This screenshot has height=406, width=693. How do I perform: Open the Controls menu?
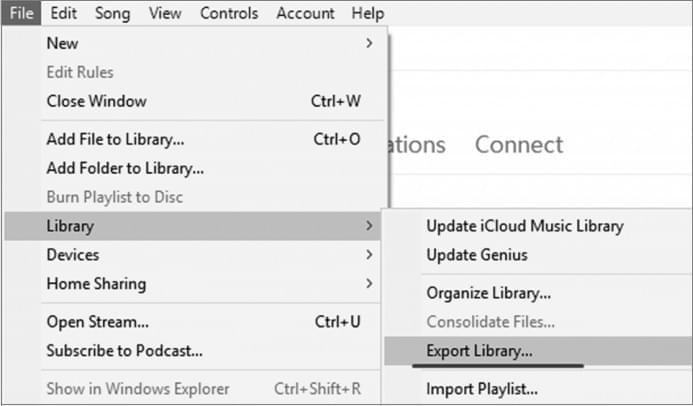coord(229,13)
